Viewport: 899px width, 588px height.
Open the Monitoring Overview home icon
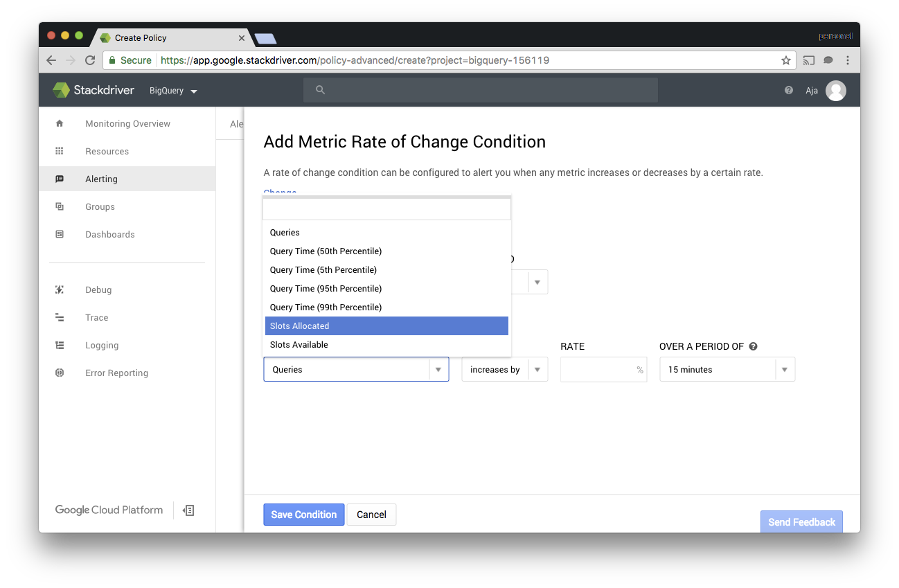(x=60, y=123)
